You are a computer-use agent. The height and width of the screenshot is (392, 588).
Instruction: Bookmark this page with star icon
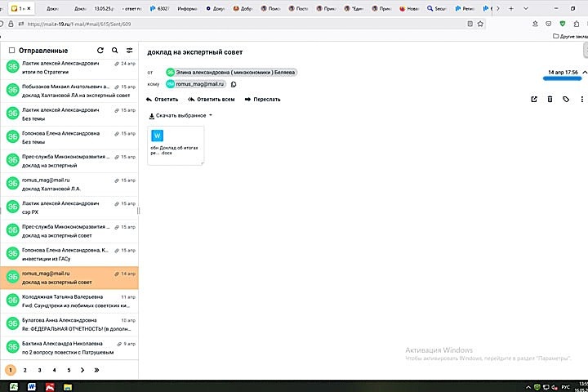(x=480, y=24)
